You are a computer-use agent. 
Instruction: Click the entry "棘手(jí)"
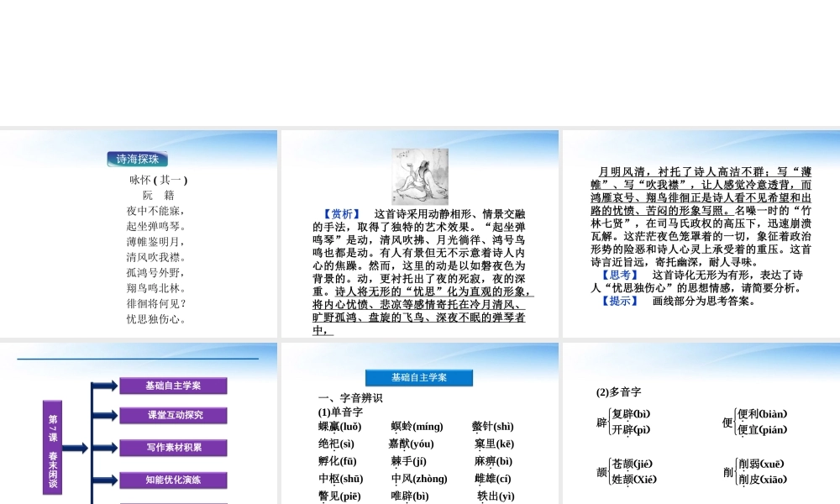click(x=409, y=462)
